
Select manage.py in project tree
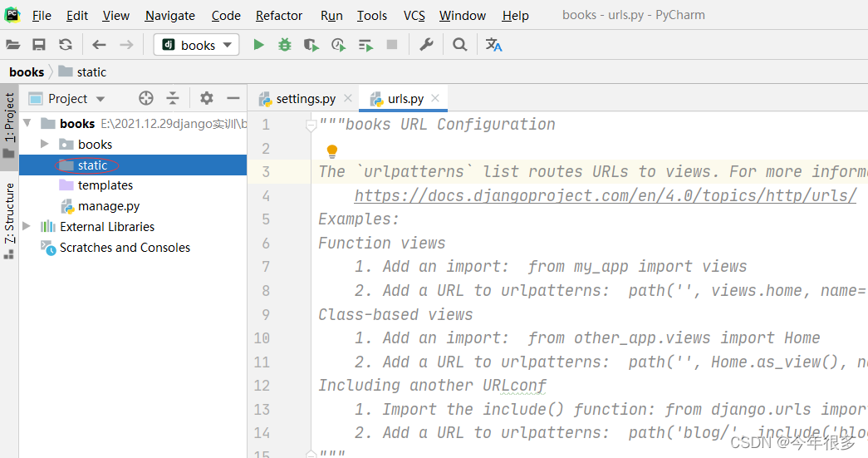click(x=109, y=206)
